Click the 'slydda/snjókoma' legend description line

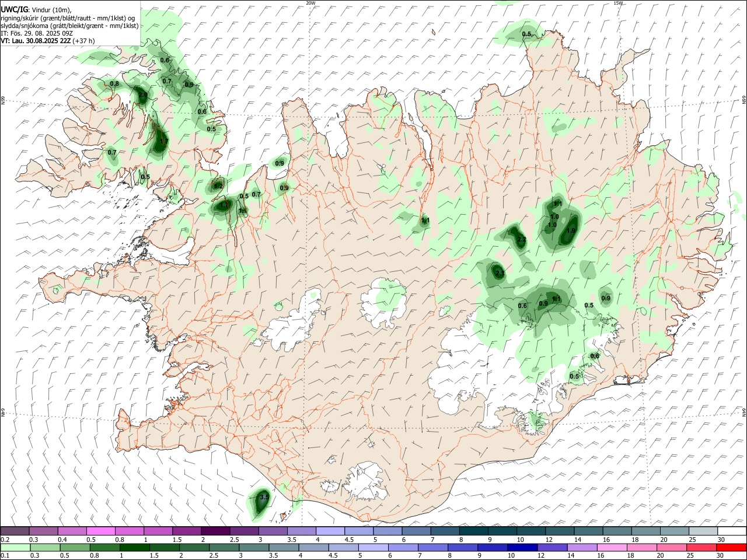click(x=69, y=26)
